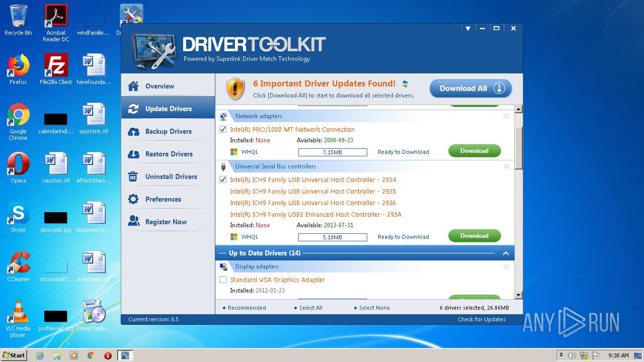The image size is (644, 362).
Task: Open Opera desktop shortcut
Action: (18, 168)
